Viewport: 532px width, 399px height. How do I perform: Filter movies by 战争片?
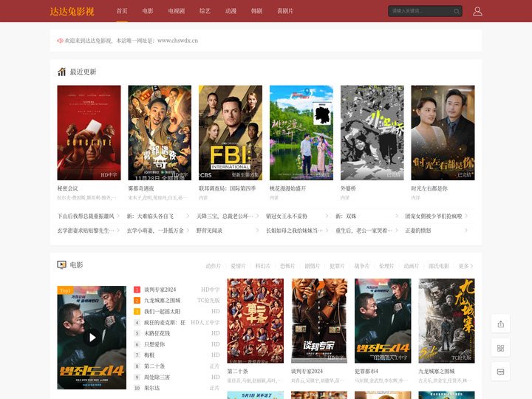pos(361,266)
